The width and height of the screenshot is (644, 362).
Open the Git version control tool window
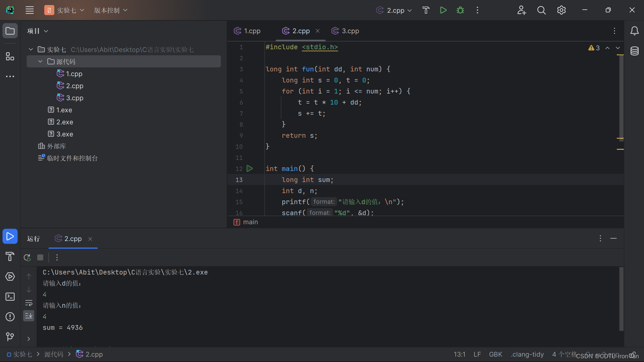point(10,336)
